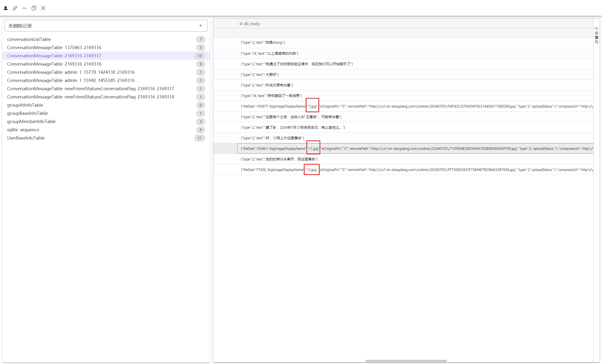Select the row 听说太原有古墓

pyautogui.click(x=403, y=85)
